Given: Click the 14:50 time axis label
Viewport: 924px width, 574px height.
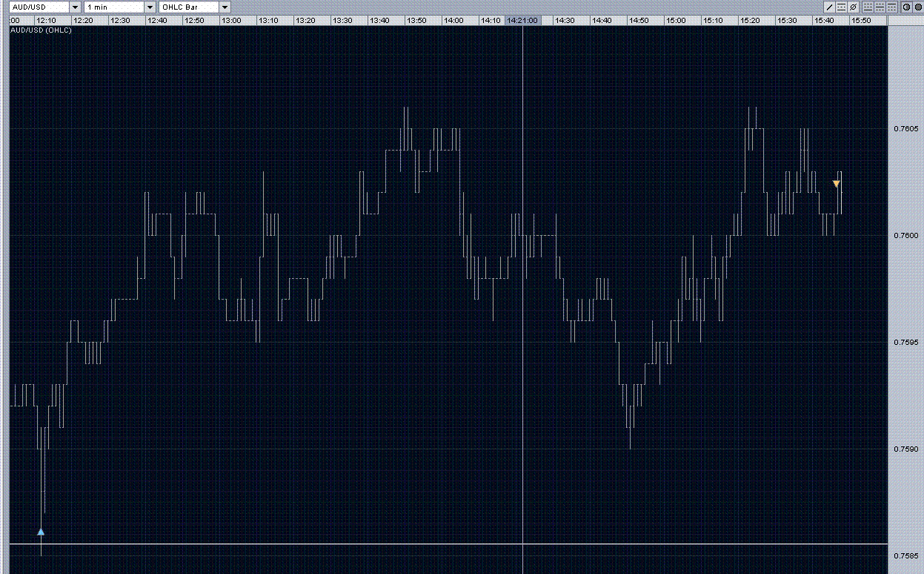Looking at the screenshot, I should (x=639, y=21).
